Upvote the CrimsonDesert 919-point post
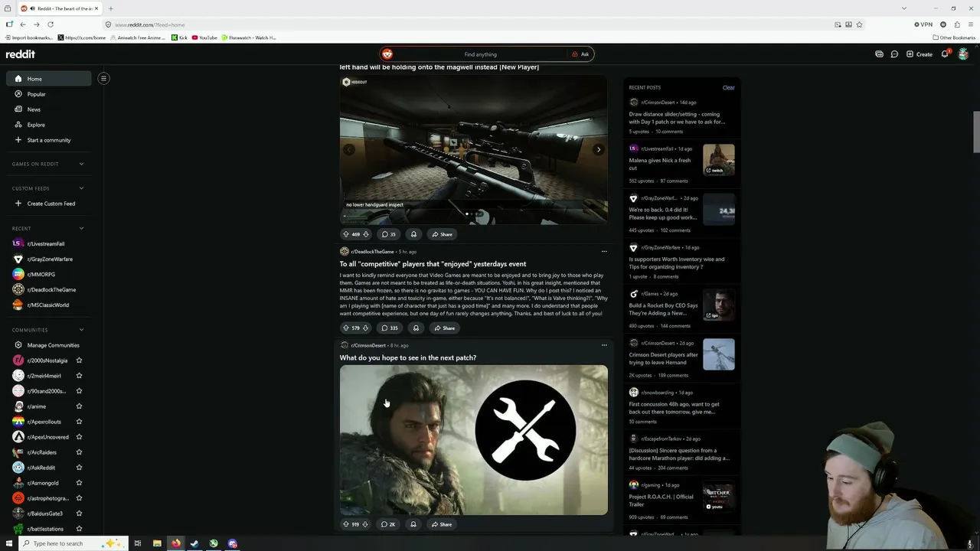This screenshot has height=551, width=980. [345, 524]
